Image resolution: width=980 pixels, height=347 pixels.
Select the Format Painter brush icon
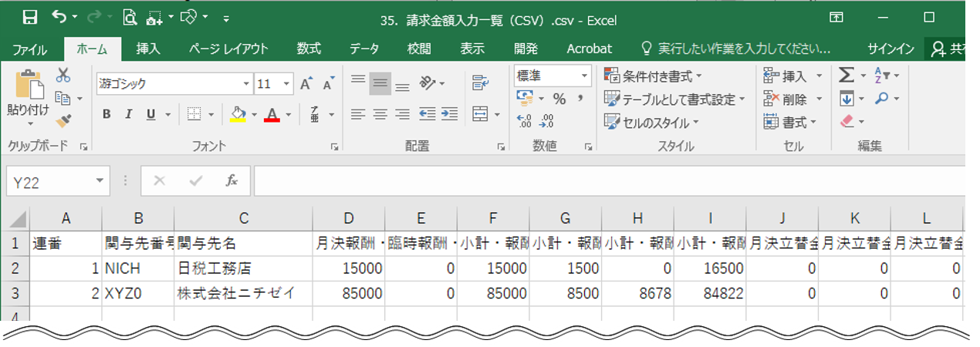(x=63, y=120)
